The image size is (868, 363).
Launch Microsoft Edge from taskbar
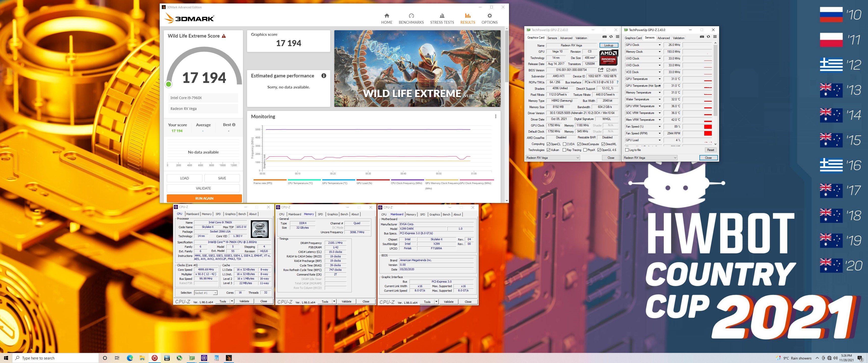tap(130, 358)
